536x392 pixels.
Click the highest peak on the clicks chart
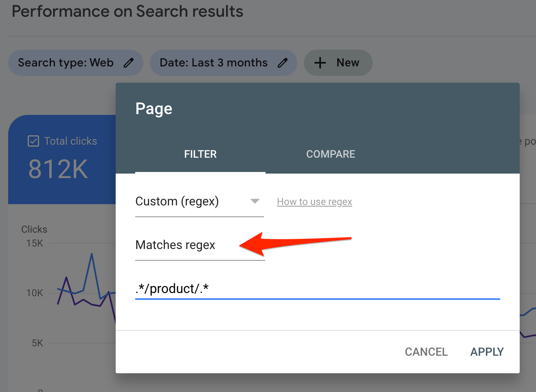(92, 254)
